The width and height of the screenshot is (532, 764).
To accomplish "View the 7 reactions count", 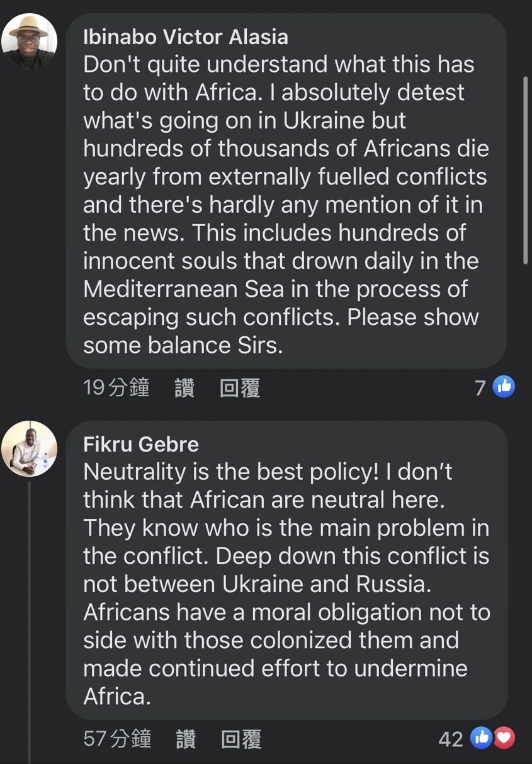I will pyautogui.click(x=480, y=387).
